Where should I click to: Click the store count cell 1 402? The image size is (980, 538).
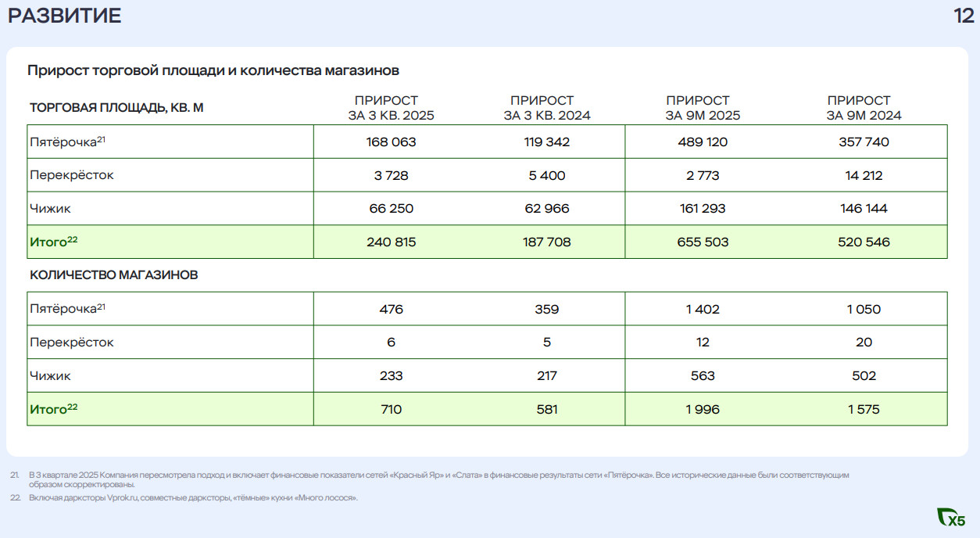(x=703, y=310)
